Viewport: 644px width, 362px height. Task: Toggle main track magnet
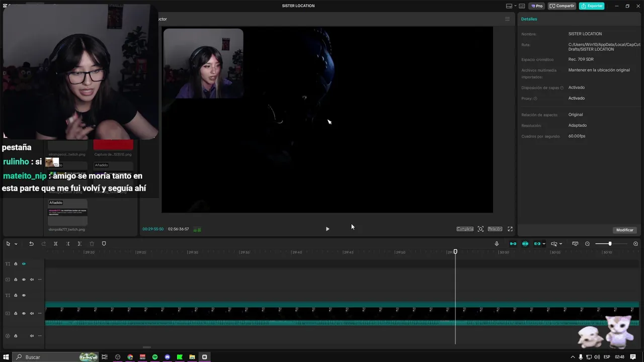pos(513,244)
